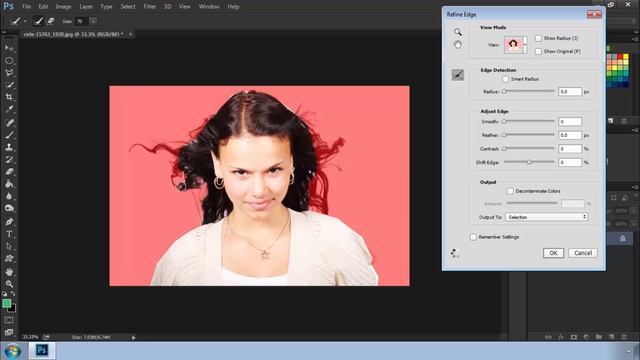Select the Polygonal Lasso tool
Viewport: 640px width, 360px height.
9,73
